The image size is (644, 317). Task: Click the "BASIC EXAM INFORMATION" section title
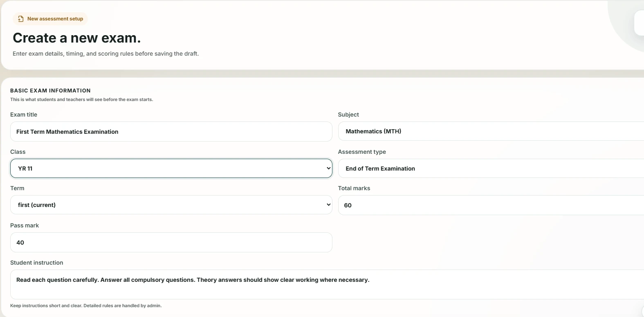tap(50, 91)
